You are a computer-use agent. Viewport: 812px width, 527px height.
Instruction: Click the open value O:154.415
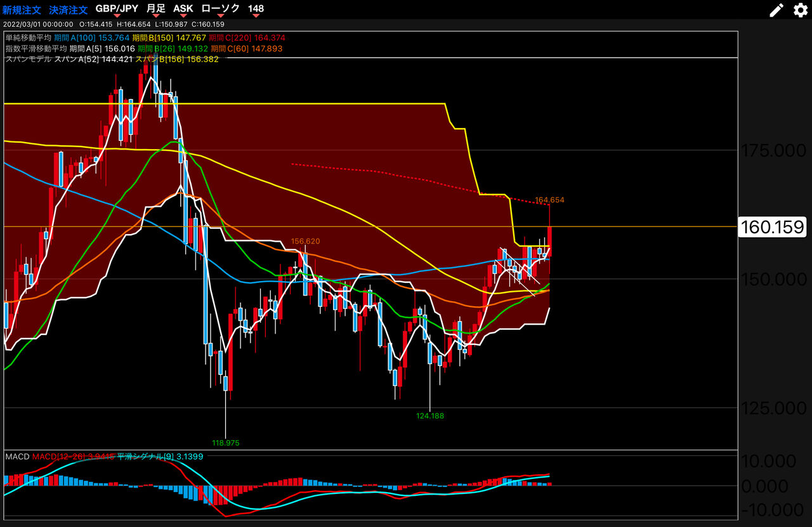(x=97, y=24)
